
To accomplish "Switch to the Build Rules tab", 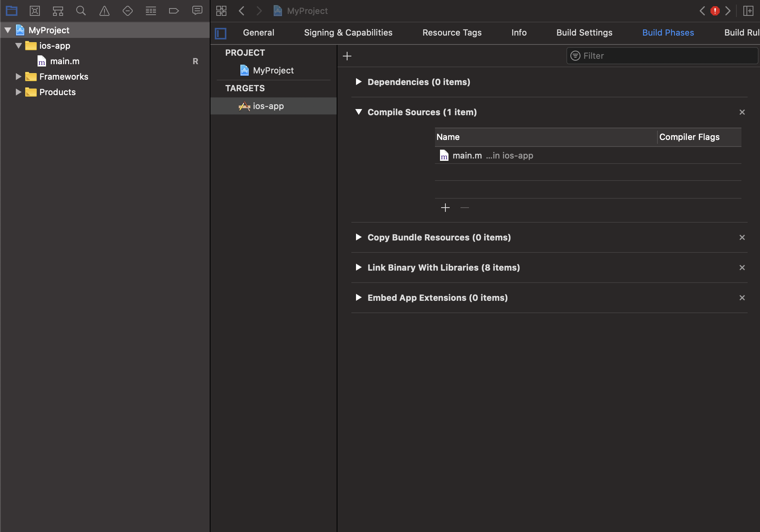I will click(x=742, y=32).
